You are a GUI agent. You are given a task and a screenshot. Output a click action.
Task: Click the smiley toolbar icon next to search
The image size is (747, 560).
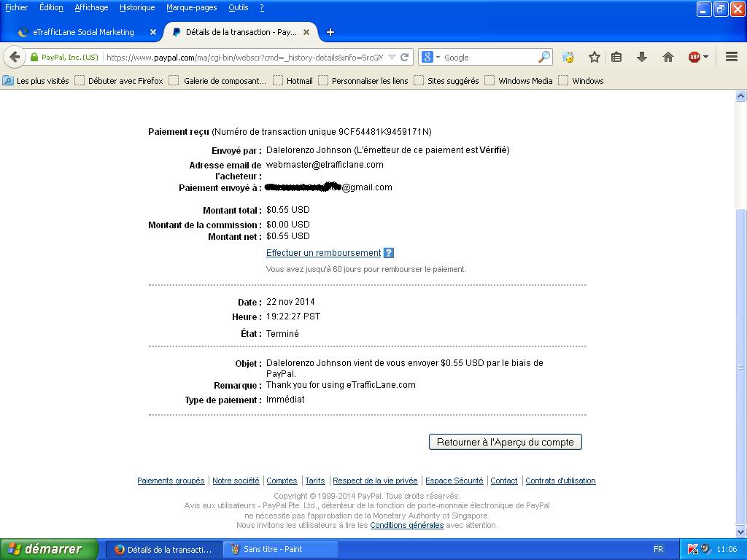568,57
